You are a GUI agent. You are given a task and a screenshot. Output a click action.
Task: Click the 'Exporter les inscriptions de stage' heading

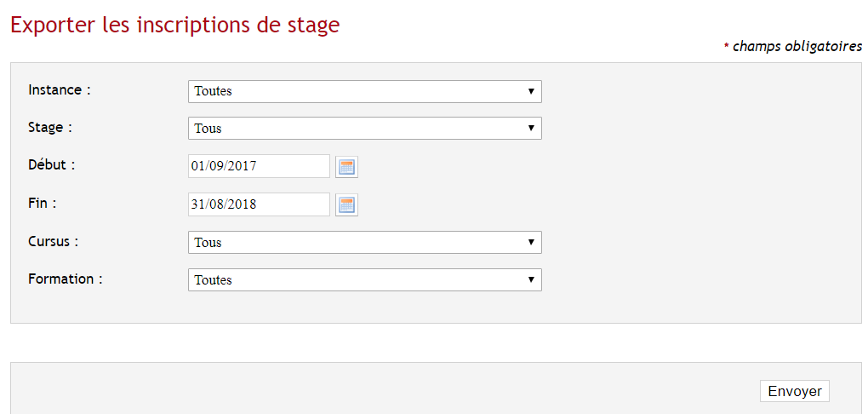[175, 26]
